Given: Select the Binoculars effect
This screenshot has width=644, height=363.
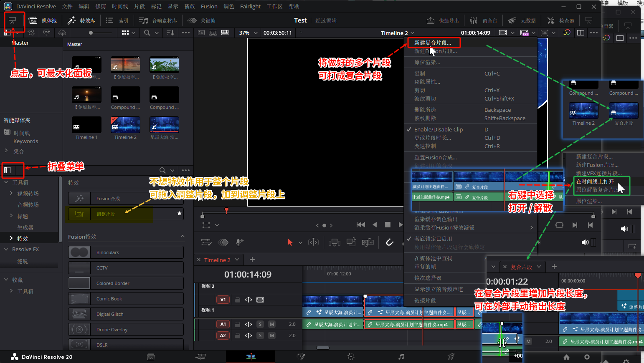Looking at the screenshot, I should click(126, 252).
